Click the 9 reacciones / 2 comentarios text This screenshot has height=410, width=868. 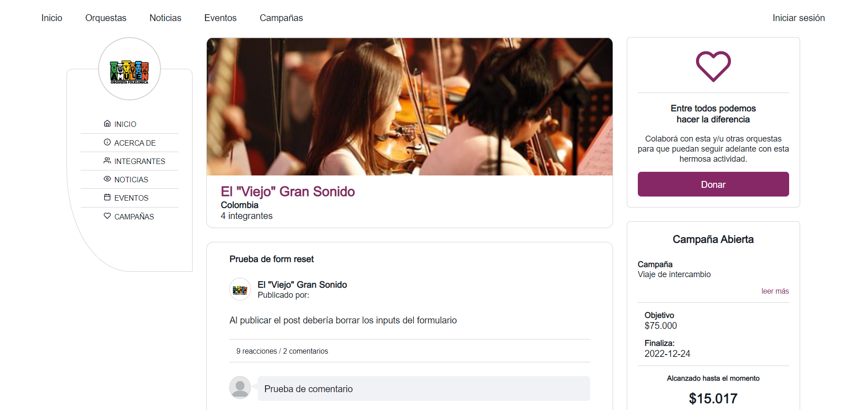pyautogui.click(x=282, y=351)
